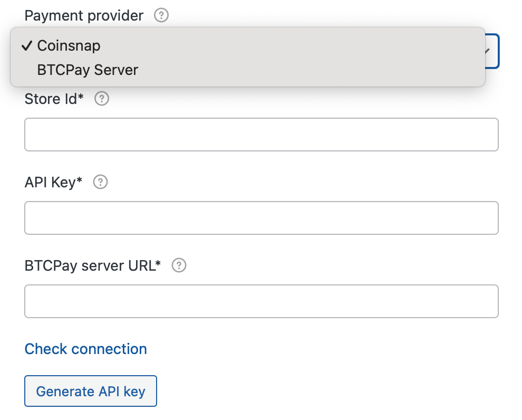This screenshot has width=522, height=420.
Task: Click the Store Id question mark icon
Action: click(101, 99)
